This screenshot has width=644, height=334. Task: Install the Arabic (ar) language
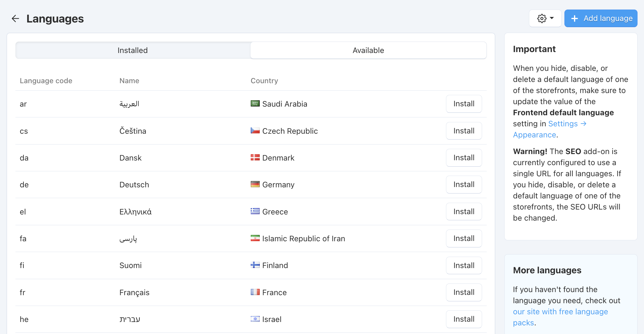pyautogui.click(x=464, y=104)
